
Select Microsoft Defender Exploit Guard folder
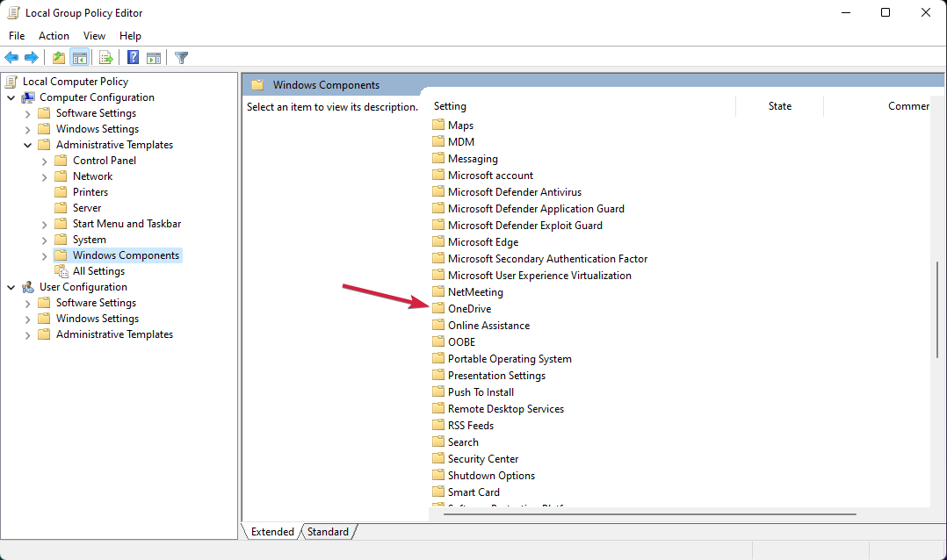pos(524,225)
